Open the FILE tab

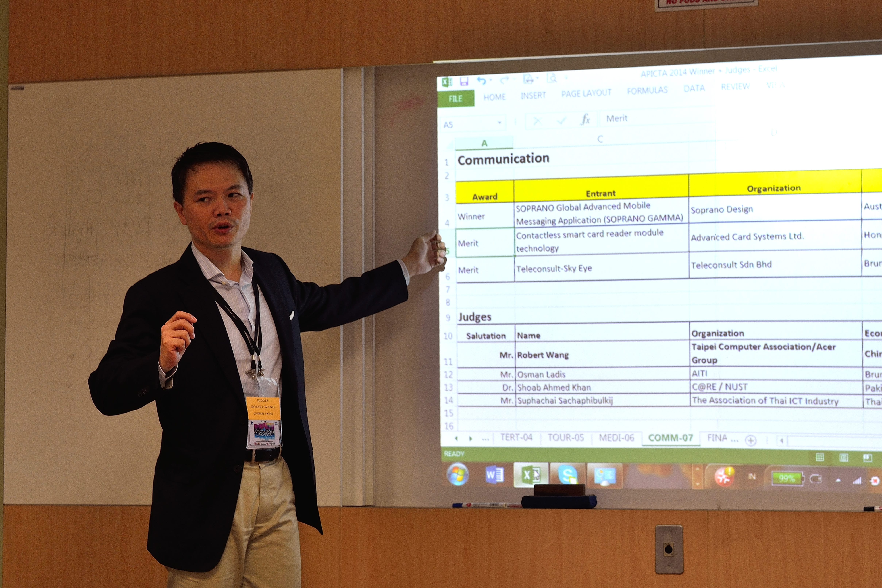coord(456,99)
